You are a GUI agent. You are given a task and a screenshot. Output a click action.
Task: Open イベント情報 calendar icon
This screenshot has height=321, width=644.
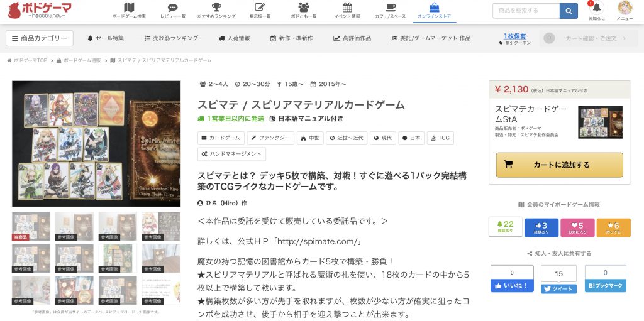pos(347,8)
